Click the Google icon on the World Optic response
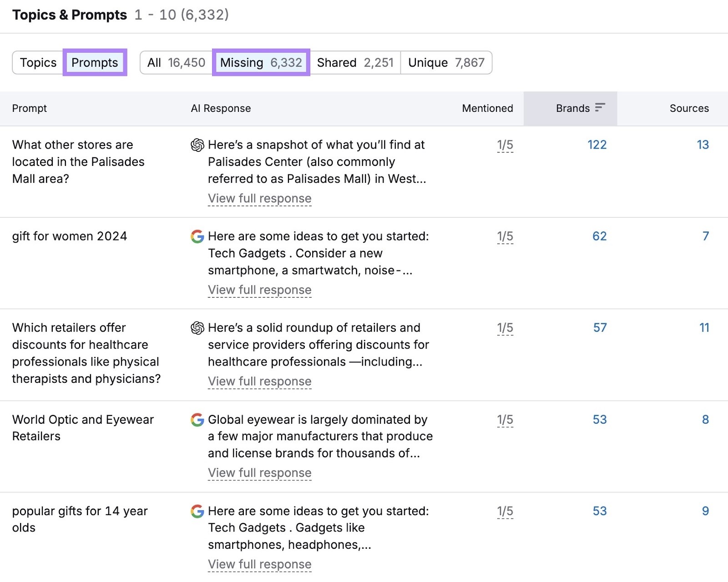The width and height of the screenshot is (728, 582). click(197, 420)
